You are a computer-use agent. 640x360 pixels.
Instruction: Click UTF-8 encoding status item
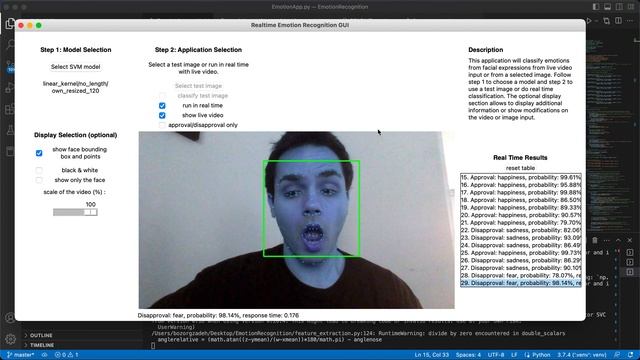click(496, 355)
